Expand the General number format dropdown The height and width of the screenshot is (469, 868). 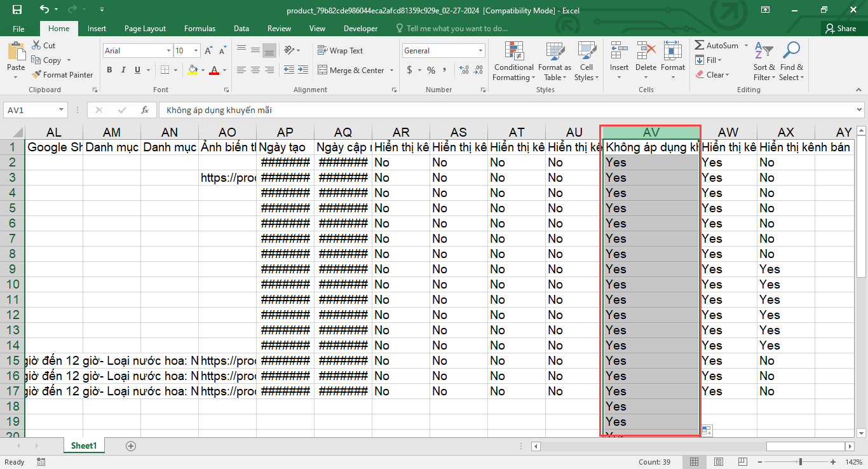pyautogui.click(x=480, y=51)
